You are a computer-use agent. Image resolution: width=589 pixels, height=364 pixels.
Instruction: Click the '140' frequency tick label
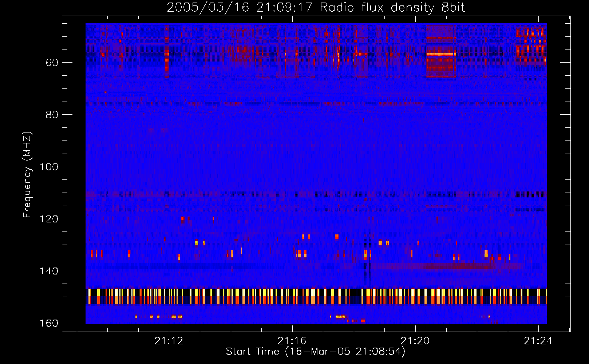pyautogui.click(x=49, y=271)
